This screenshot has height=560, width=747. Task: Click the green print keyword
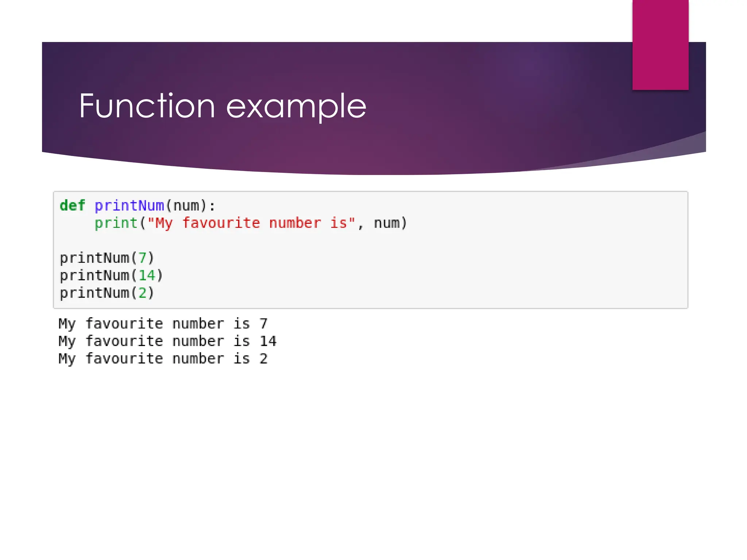click(x=116, y=223)
